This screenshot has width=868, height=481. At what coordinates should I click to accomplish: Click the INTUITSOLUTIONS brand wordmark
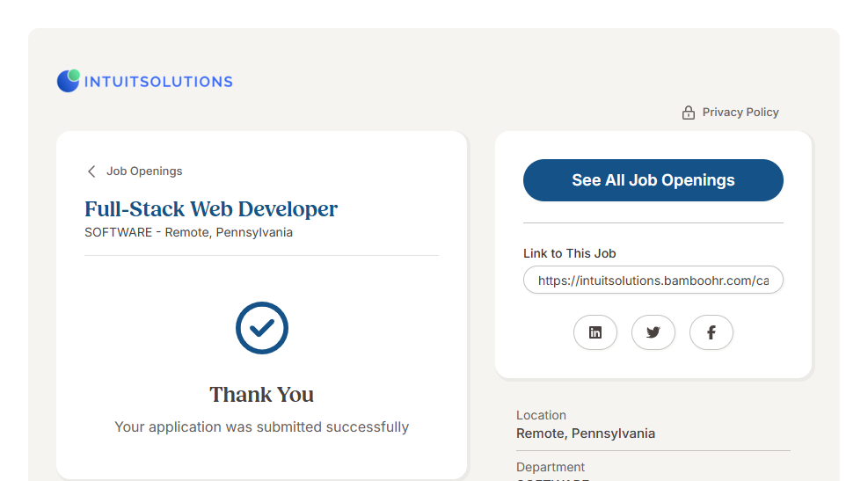tap(158, 82)
